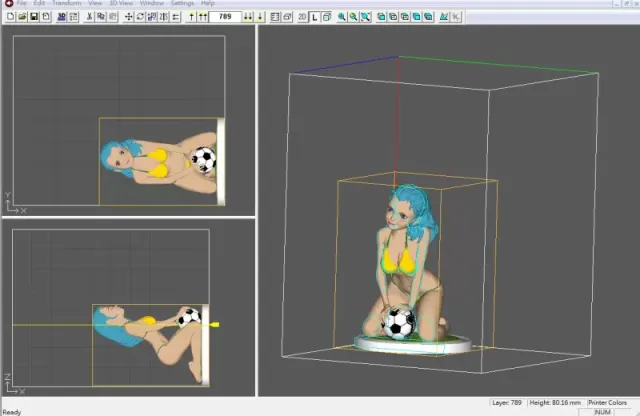Click the Printer Colors status bar label
Screen dimensions: 640x416
click(x=607, y=403)
